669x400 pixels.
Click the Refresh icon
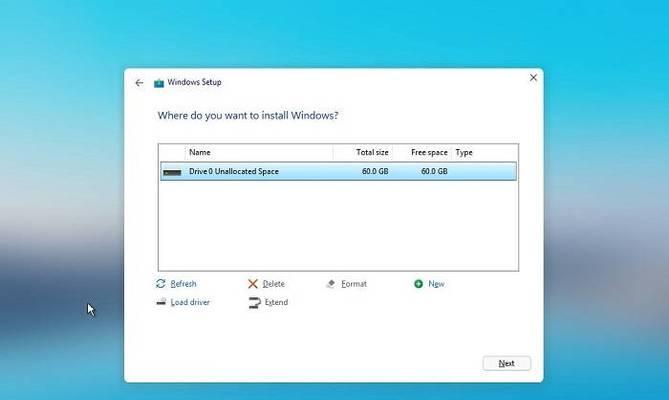click(x=161, y=284)
